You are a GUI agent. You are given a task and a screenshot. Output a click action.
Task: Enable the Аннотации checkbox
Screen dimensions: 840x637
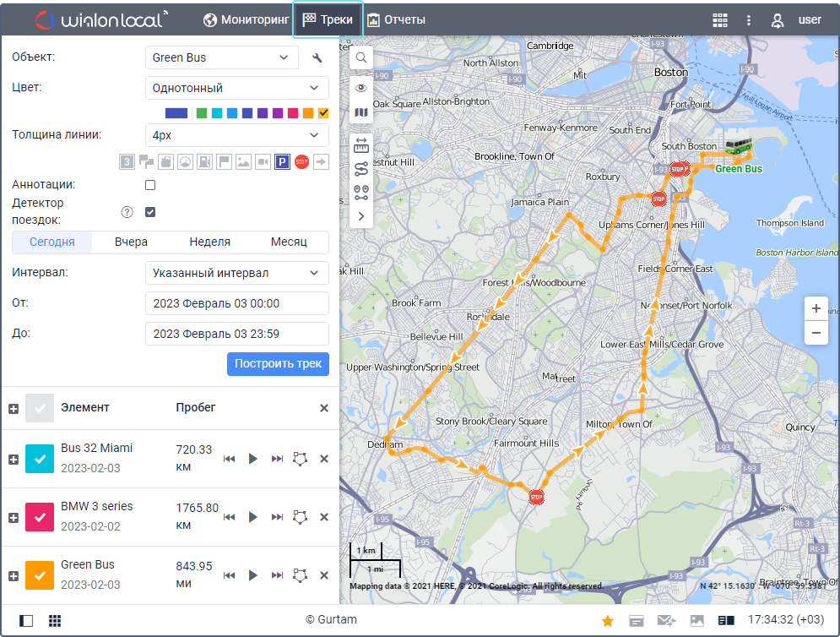150,185
